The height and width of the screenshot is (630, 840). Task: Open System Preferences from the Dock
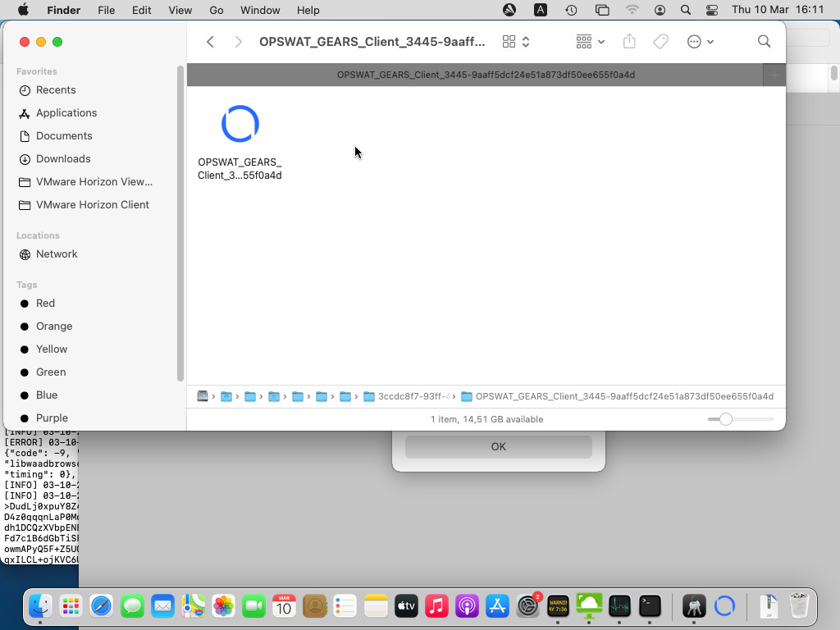pos(528,606)
